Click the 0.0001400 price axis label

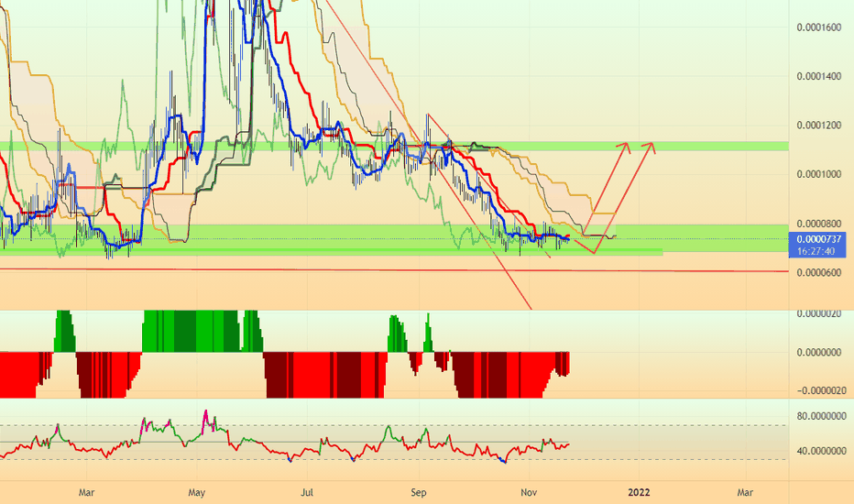coord(818,76)
